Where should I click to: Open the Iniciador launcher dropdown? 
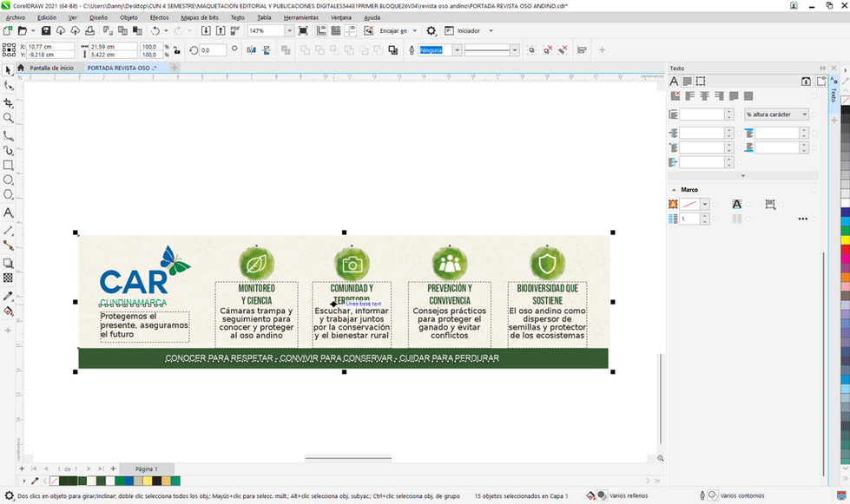tap(491, 31)
